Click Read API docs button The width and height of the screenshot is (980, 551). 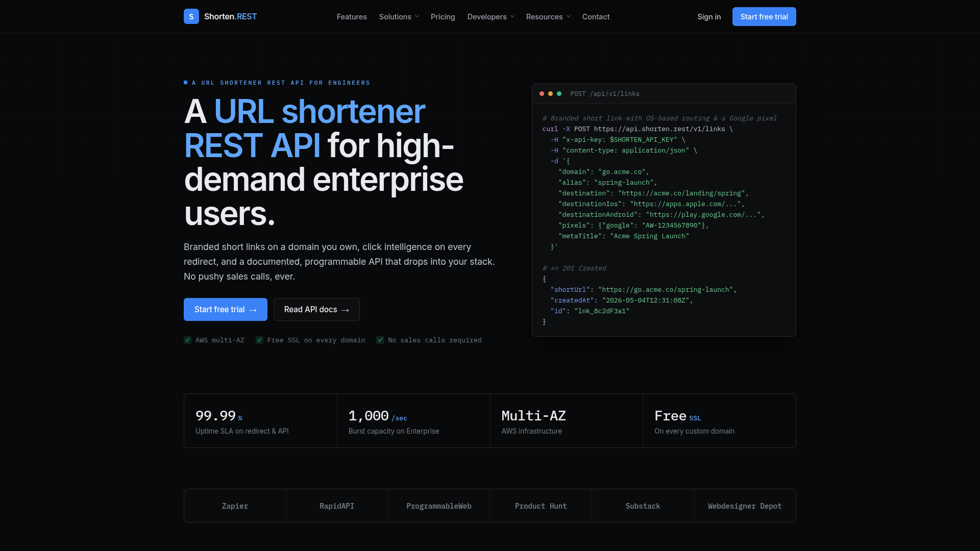pos(316,310)
